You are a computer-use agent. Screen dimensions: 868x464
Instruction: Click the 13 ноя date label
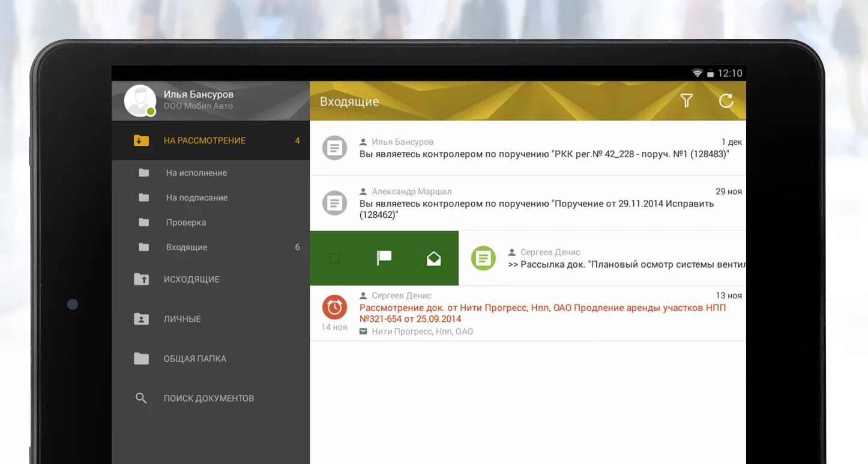[x=729, y=295]
